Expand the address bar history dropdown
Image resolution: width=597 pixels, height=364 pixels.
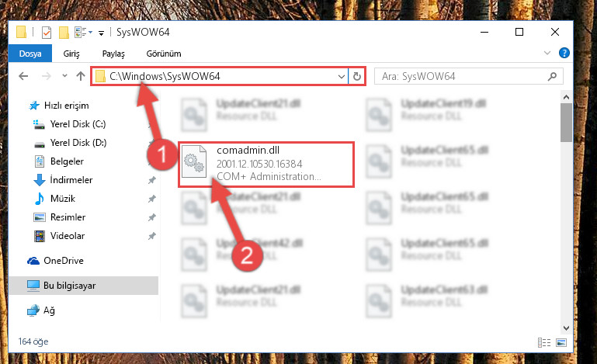[x=341, y=77]
